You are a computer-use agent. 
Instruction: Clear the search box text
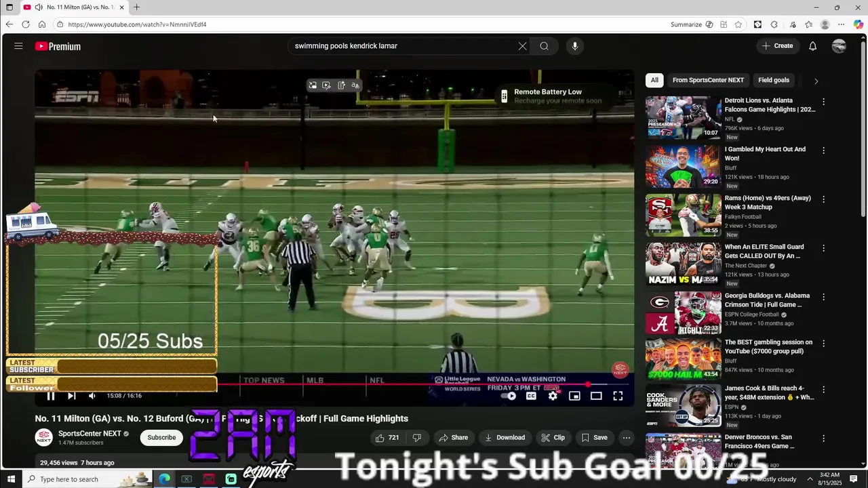(522, 46)
